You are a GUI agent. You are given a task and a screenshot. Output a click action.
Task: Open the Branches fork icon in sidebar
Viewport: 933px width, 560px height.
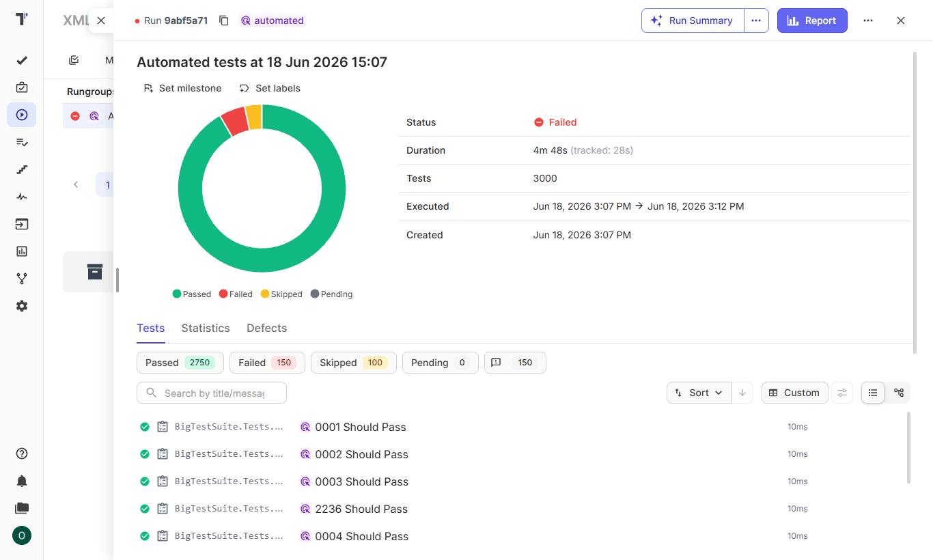click(22, 279)
